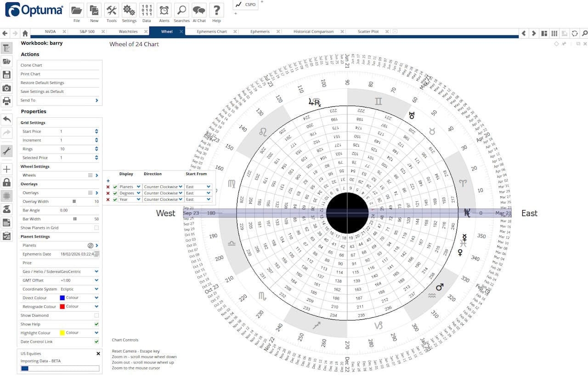The width and height of the screenshot is (588, 376).
Task: Go to the home page icon
Action: click(25, 33)
